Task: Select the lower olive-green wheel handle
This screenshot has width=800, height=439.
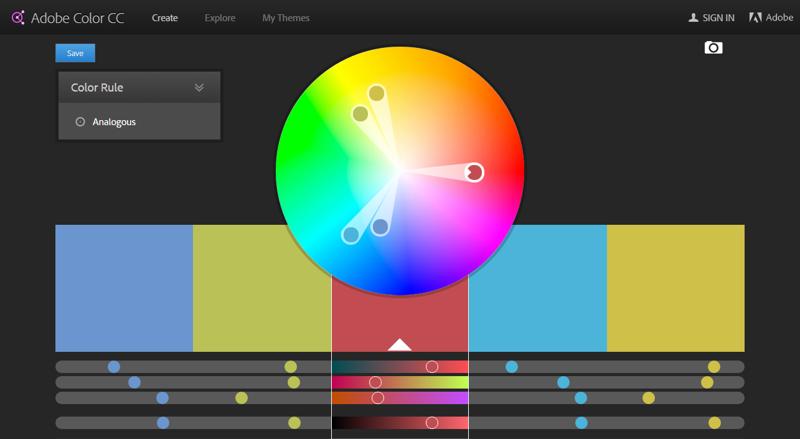Action: 360,113
